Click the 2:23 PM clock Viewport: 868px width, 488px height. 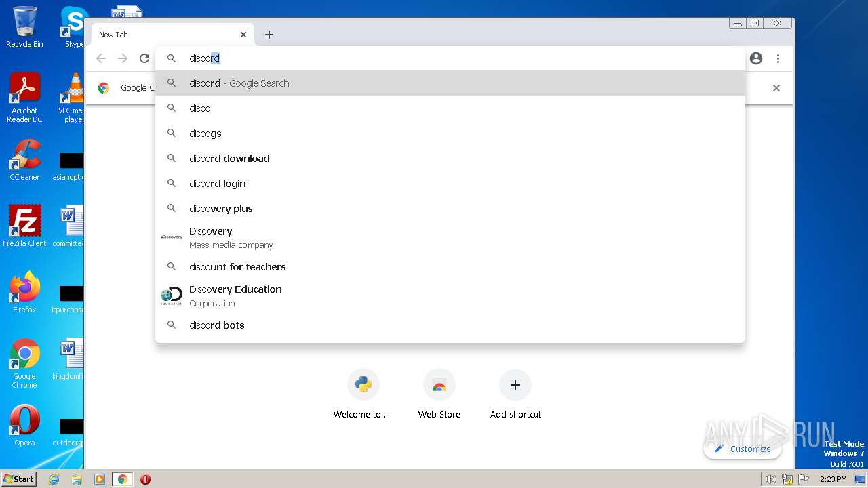(x=833, y=479)
